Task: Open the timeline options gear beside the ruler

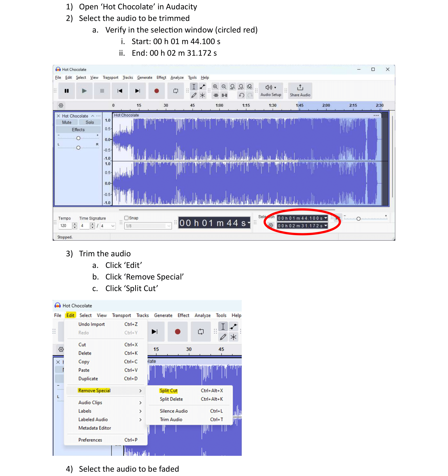Action: point(61,105)
